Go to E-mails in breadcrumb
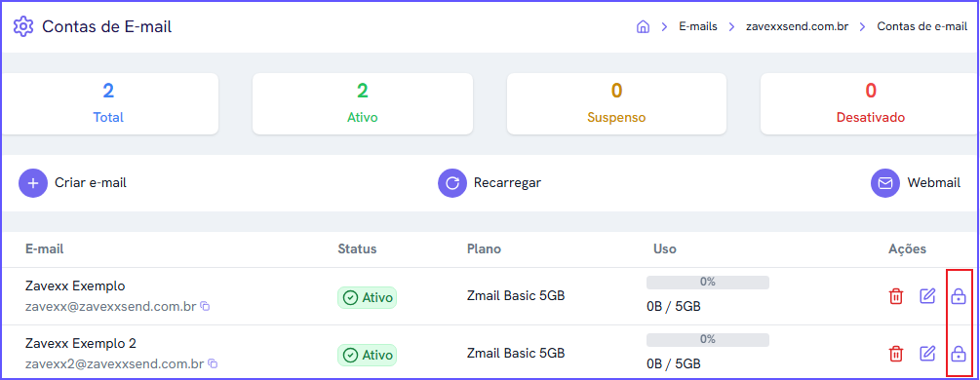This screenshot has height=380, width=980. [x=698, y=27]
